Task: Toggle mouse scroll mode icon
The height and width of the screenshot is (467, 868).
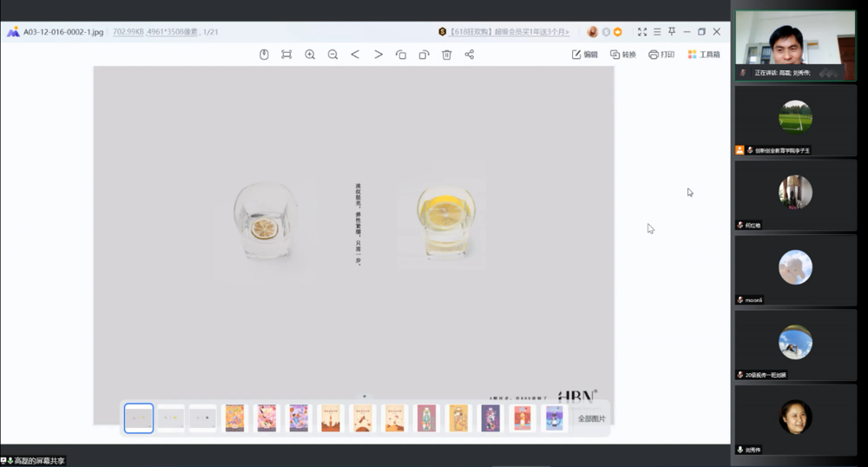Action: (264, 55)
